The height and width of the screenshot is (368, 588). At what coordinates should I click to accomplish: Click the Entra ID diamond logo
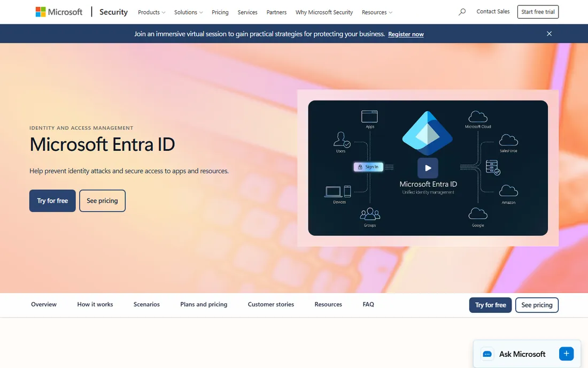click(428, 133)
